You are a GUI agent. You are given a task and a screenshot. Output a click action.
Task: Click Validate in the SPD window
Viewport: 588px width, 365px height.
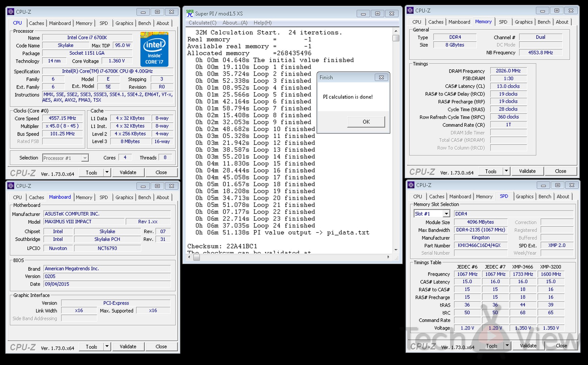[x=528, y=346]
